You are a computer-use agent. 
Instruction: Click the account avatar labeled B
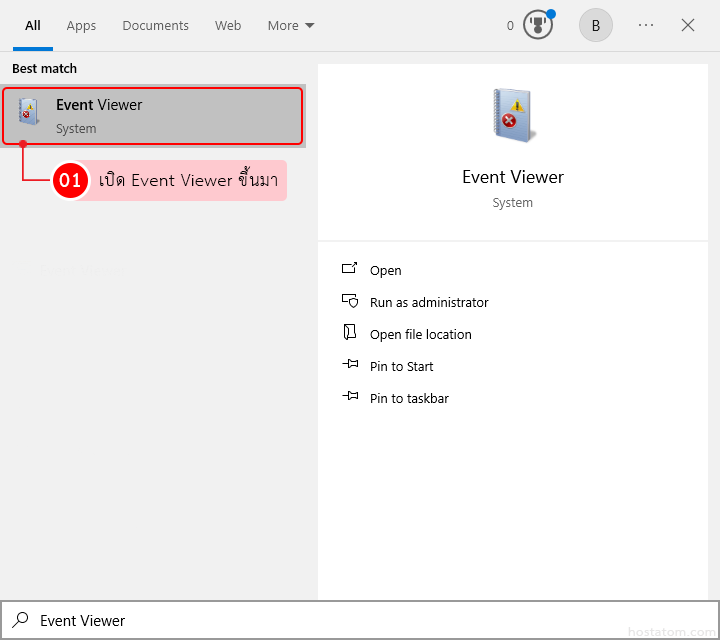[596, 26]
